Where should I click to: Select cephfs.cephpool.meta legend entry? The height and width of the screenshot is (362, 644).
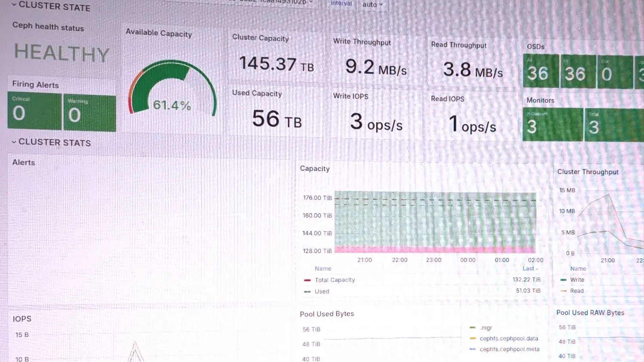[x=509, y=349]
